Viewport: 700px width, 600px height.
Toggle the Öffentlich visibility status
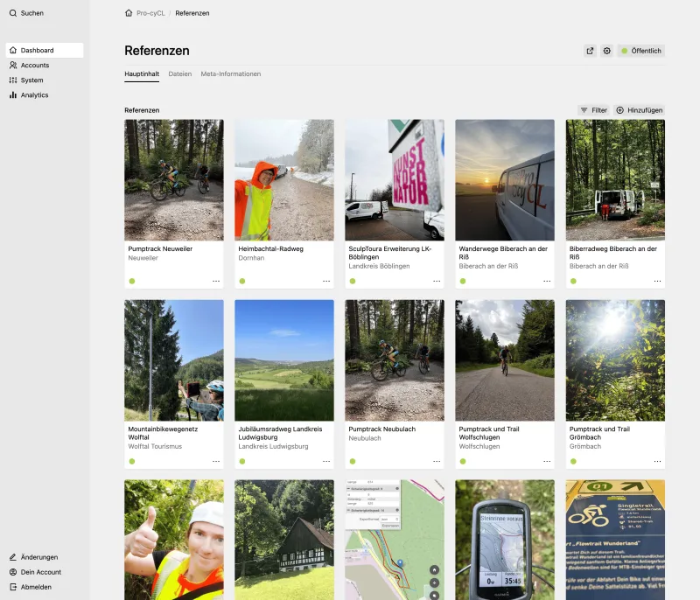tap(640, 51)
